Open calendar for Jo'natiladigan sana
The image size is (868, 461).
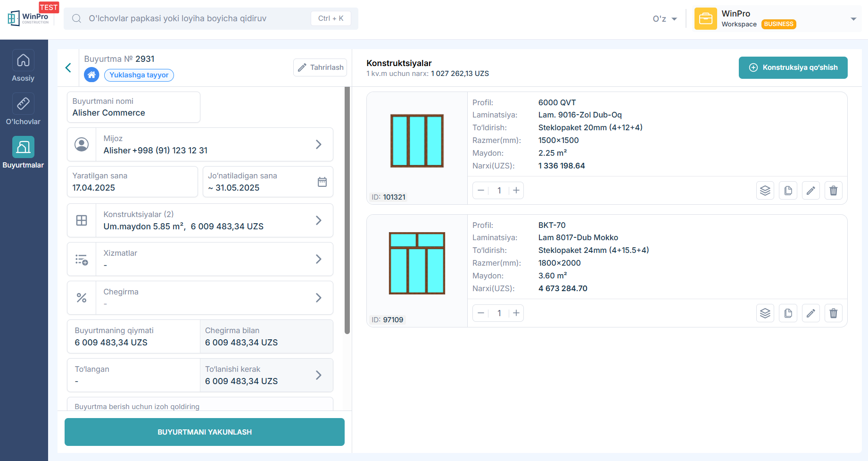322,182
